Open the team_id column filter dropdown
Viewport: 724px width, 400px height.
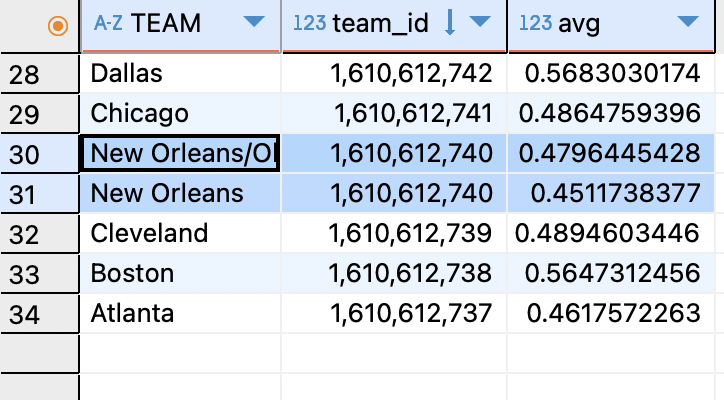[480, 21]
